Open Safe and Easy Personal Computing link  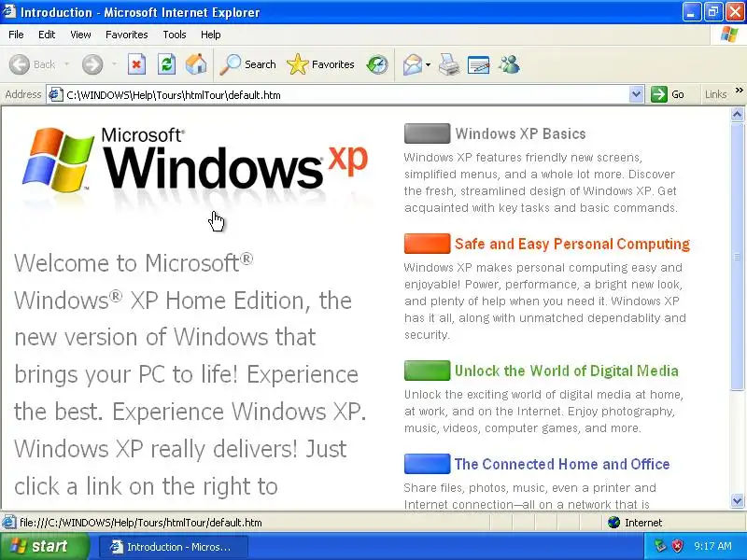(571, 244)
